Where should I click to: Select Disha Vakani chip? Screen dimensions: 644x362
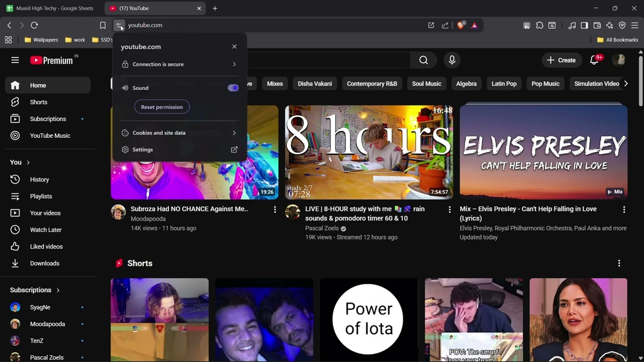[x=315, y=84]
